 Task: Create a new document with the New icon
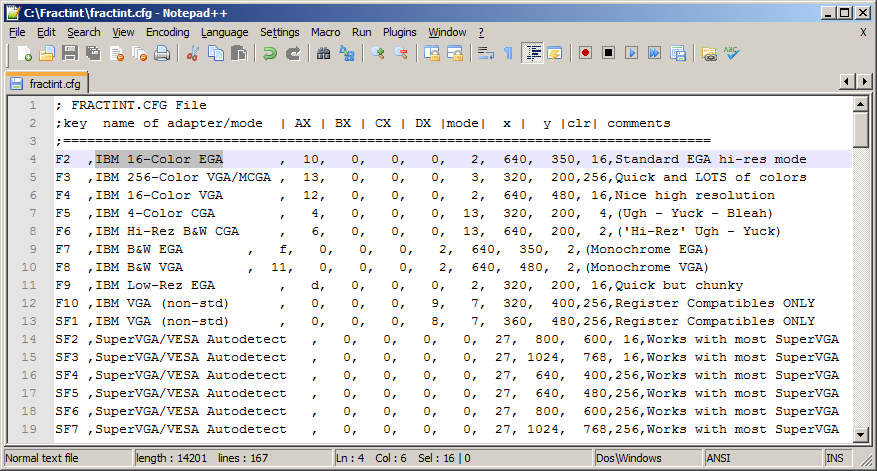(x=25, y=54)
